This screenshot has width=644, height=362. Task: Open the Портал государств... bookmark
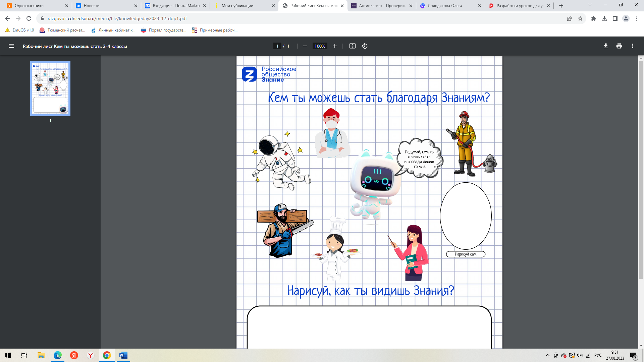[x=164, y=30]
